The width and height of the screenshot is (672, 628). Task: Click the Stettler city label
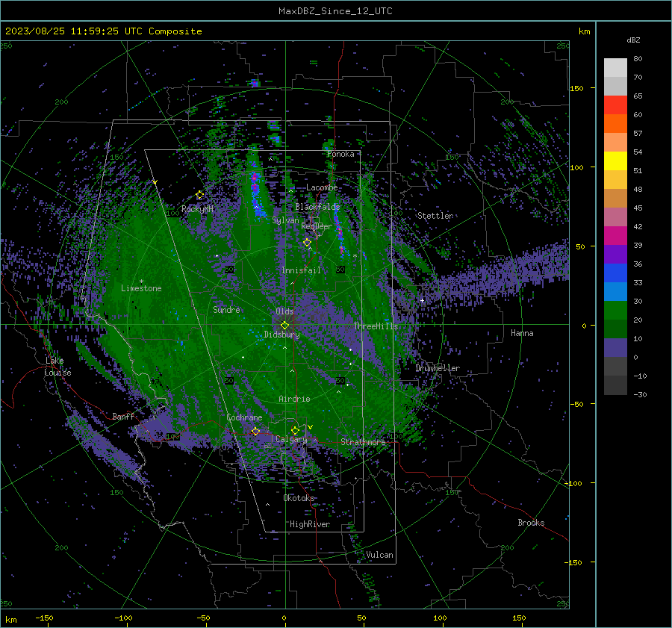pyautogui.click(x=435, y=216)
